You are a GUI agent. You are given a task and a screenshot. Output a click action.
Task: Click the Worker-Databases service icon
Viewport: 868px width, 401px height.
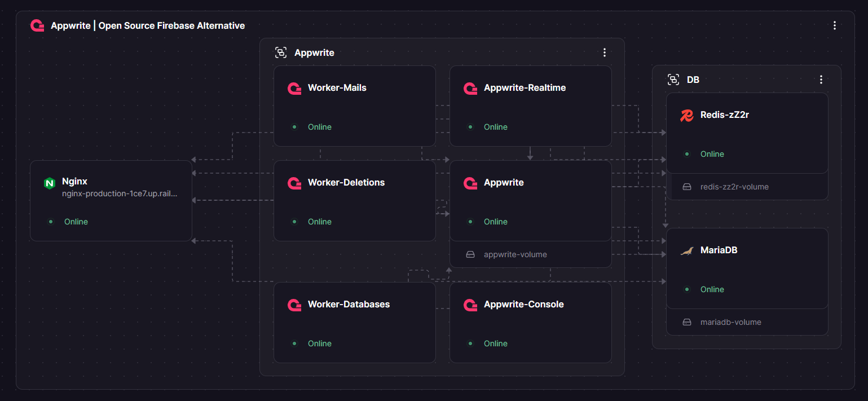294,305
